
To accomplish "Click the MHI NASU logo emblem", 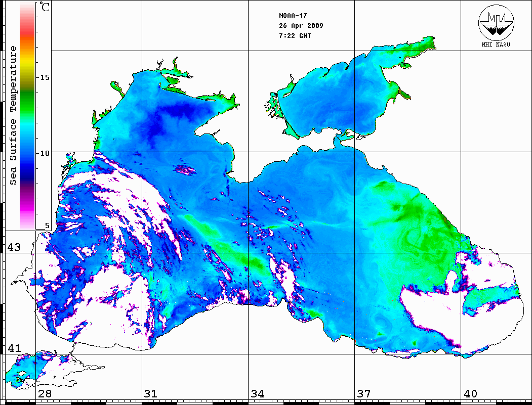I will 496,22.
